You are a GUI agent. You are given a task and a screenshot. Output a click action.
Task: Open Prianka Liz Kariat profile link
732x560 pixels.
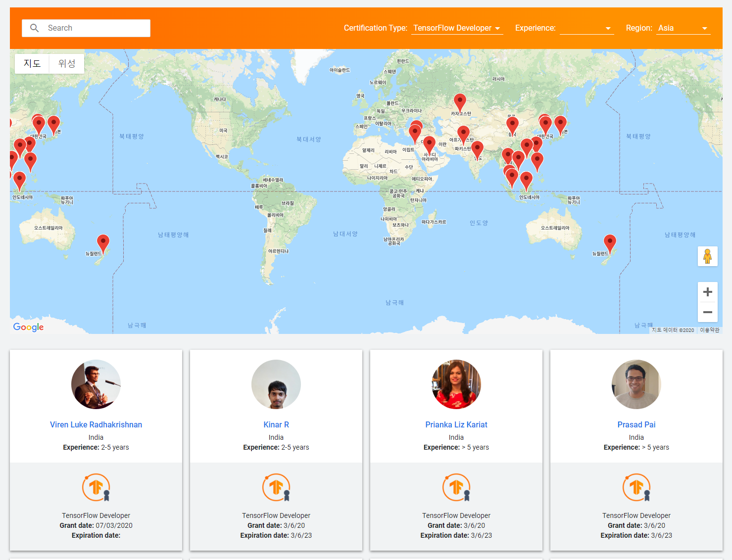[456, 424]
